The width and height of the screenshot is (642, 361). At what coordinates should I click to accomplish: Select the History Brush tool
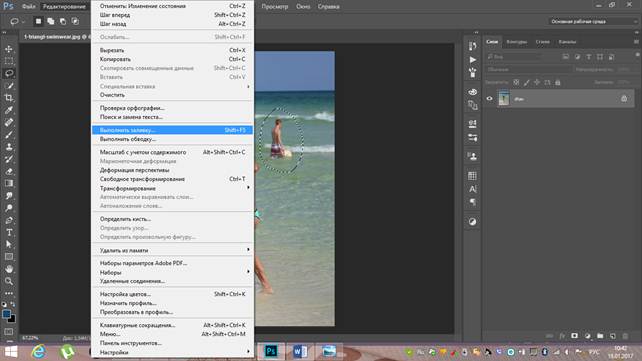click(9, 159)
